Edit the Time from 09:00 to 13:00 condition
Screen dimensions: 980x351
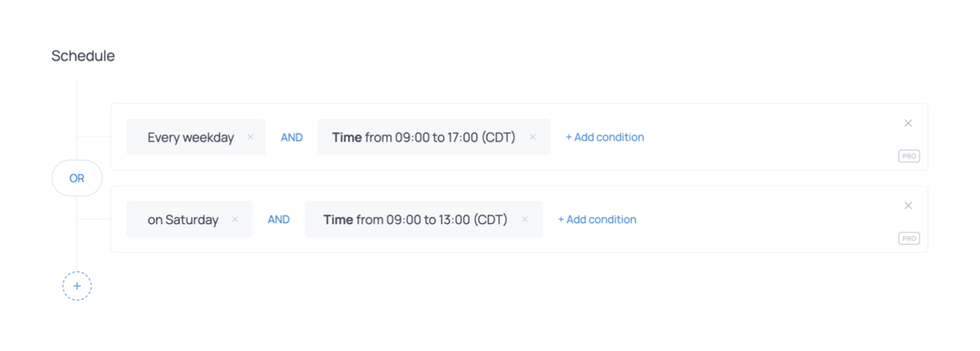point(415,219)
